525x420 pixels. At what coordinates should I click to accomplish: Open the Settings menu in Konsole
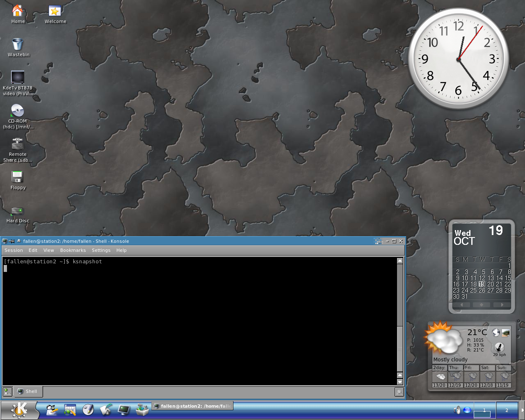coord(101,250)
